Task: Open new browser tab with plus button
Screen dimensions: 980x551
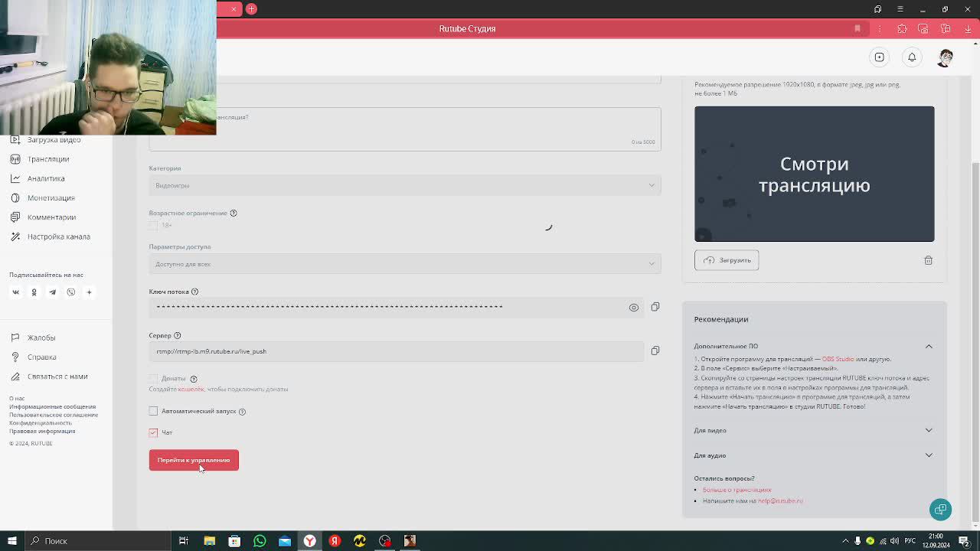Action: coord(251,8)
